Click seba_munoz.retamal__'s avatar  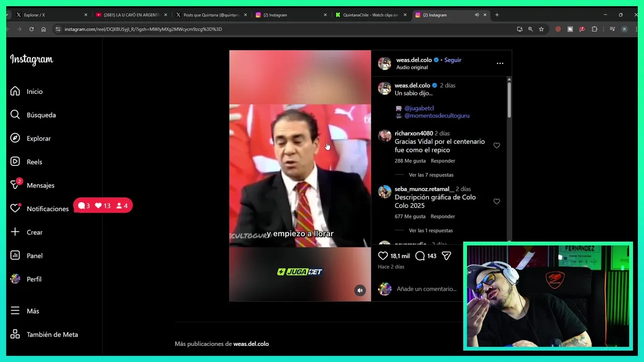click(x=384, y=192)
